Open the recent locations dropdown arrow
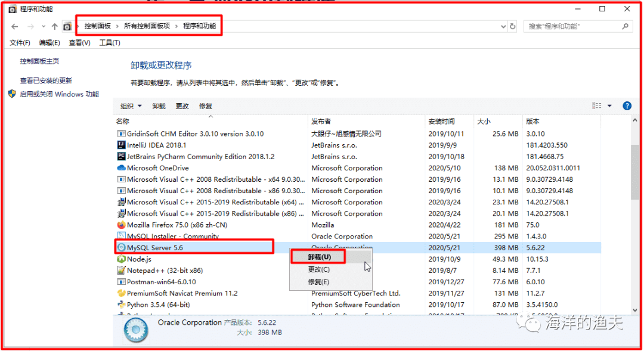The width and height of the screenshot is (644, 351). click(x=44, y=27)
